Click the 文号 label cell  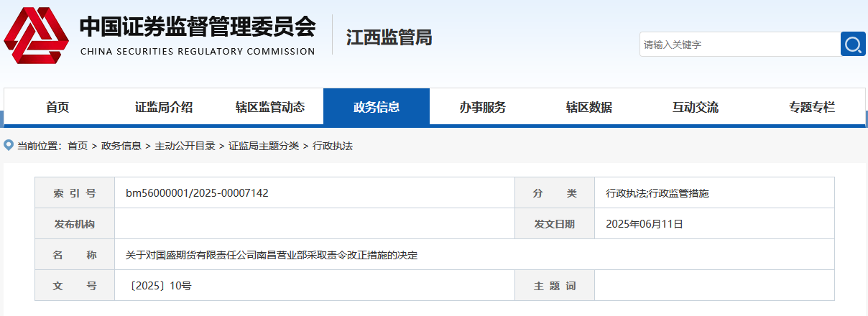[x=75, y=286]
